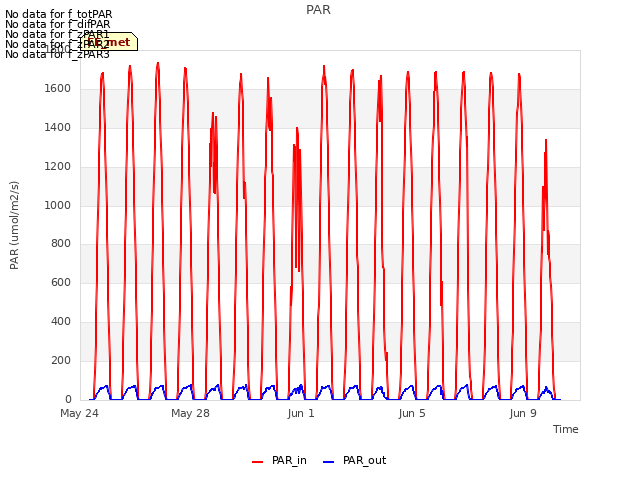Click the 800 y-axis tick label
The height and width of the screenshot is (480, 640).
pos(61,244)
